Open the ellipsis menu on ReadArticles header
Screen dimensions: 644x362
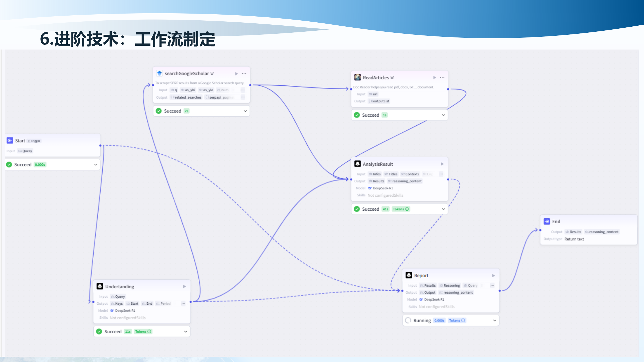coord(442,77)
